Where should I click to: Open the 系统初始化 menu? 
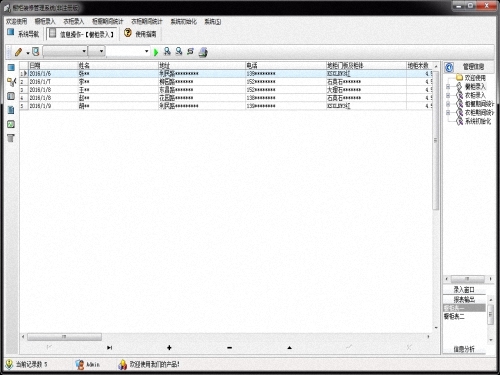pos(184,22)
